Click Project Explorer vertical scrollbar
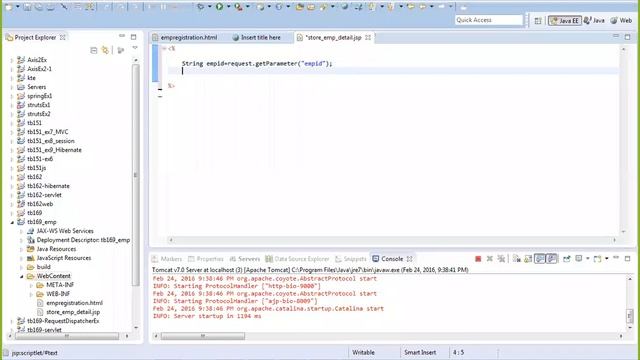640x360 pixels. (x=136, y=176)
